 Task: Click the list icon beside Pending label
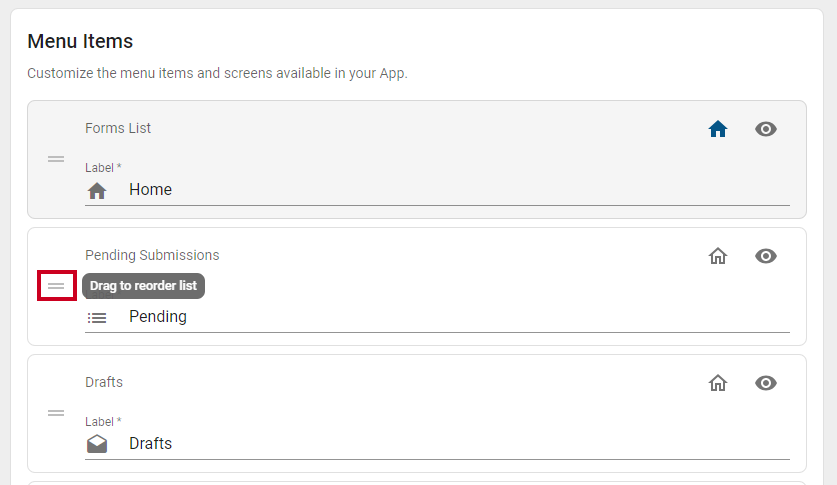tap(97, 318)
